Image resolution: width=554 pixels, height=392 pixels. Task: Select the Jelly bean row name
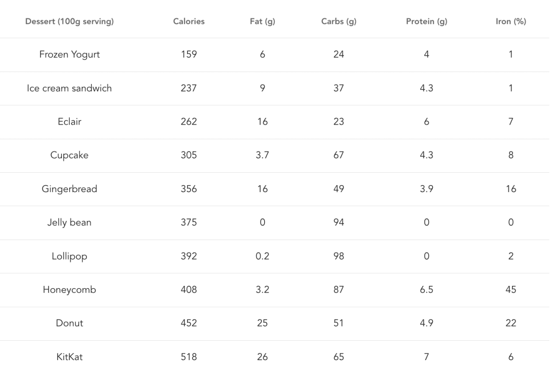pos(70,223)
